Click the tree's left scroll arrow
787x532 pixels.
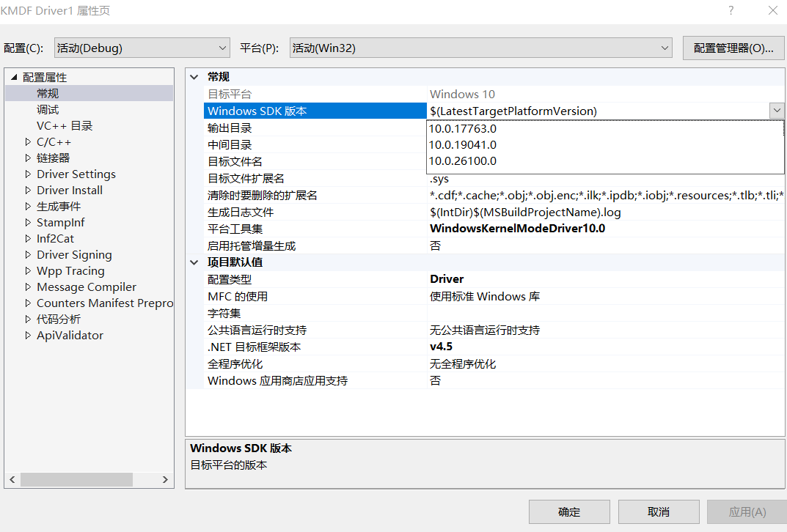click(x=12, y=479)
